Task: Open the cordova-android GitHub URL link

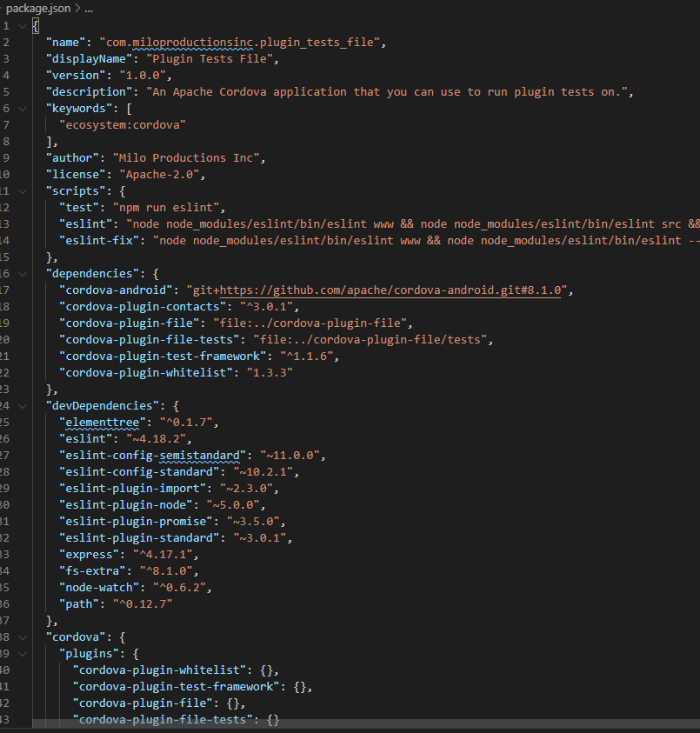Action: click(x=390, y=290)
